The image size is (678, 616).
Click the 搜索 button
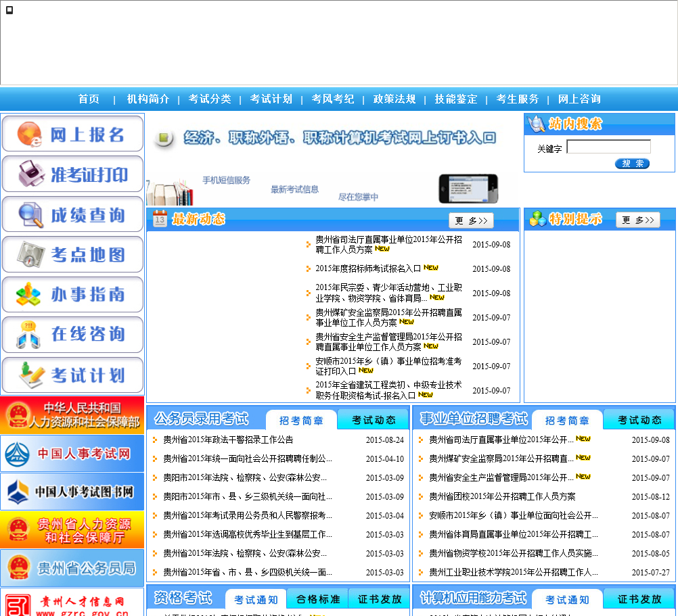tap(632, 163)
